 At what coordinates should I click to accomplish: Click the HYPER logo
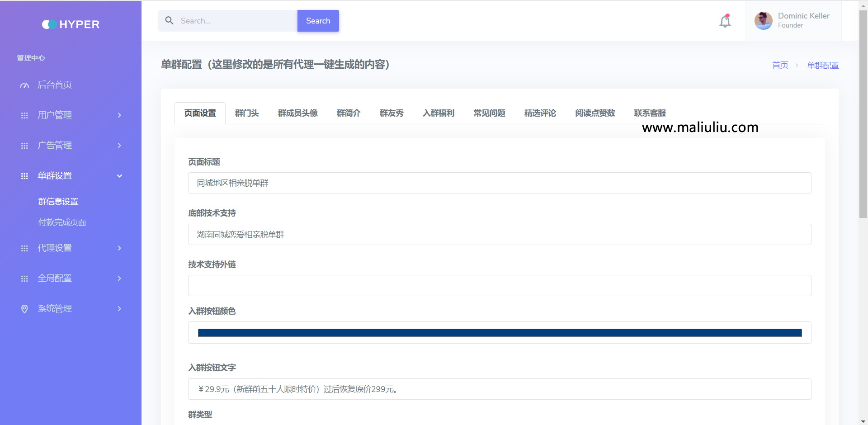pos(71,24)
